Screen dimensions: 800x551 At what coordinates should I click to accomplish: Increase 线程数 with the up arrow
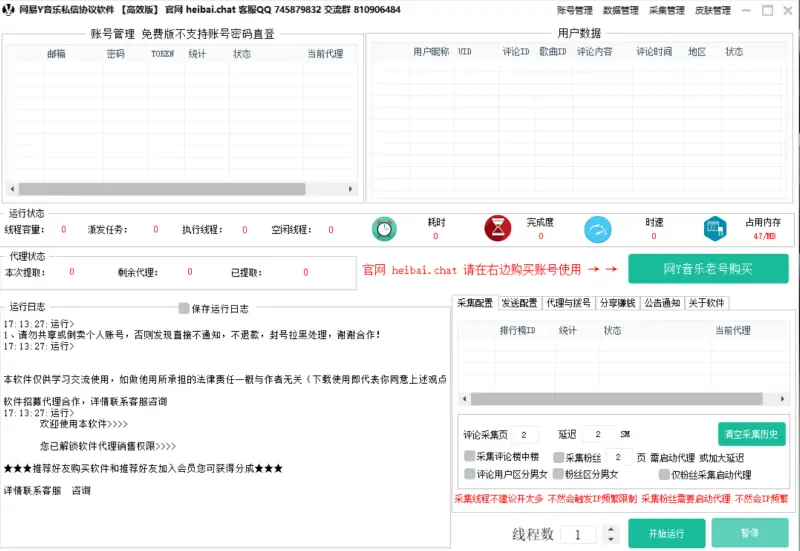pyautogui.click(x=612, y=529)
